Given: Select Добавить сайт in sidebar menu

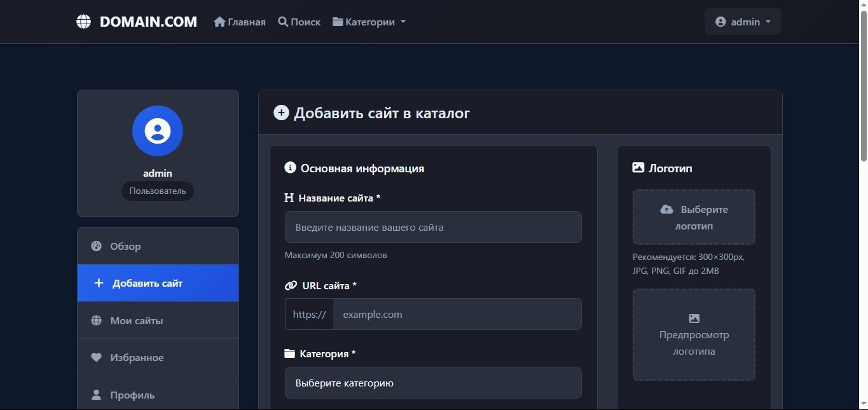Looking at the screenshot, I should [x=158, y=283].
